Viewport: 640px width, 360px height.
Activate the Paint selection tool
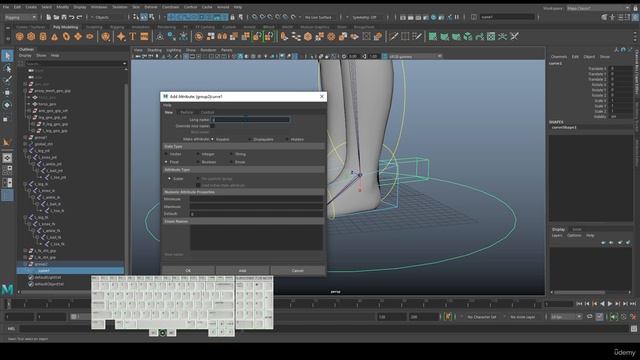[x=7, y=80]
